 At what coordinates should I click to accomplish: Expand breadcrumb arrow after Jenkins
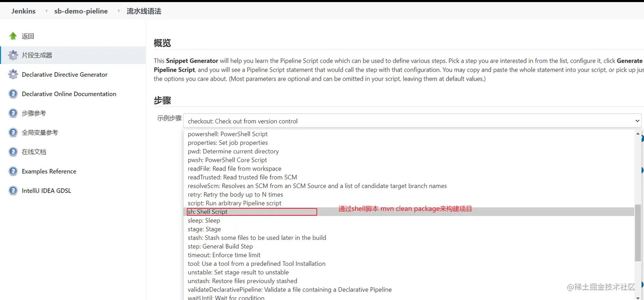[46, 11]
